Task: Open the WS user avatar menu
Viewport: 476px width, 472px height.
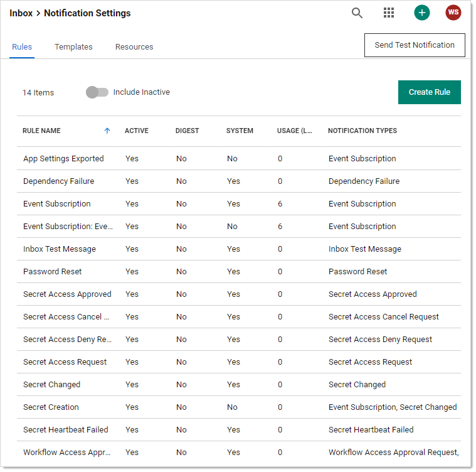Action: [453, 13]
